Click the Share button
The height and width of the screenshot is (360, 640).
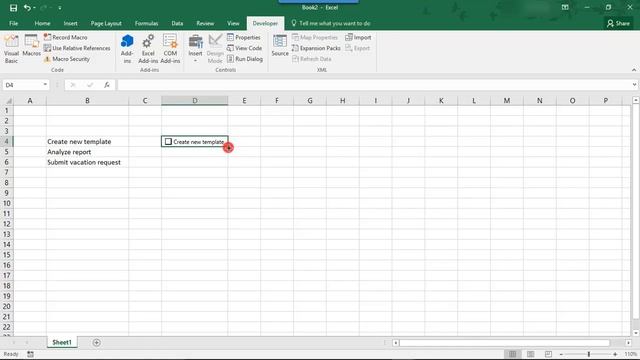pos(618,23)
